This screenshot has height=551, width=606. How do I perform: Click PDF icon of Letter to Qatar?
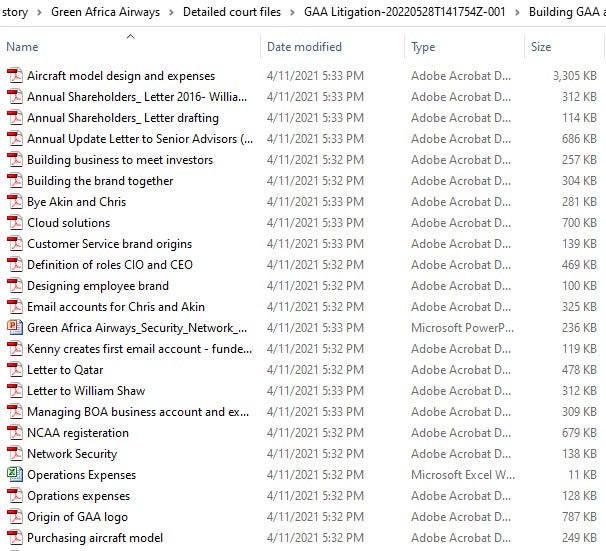click(15, 370)
